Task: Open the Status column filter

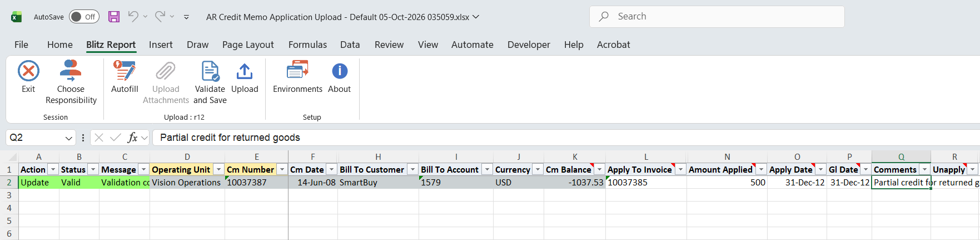Action: tap(93, 169)
